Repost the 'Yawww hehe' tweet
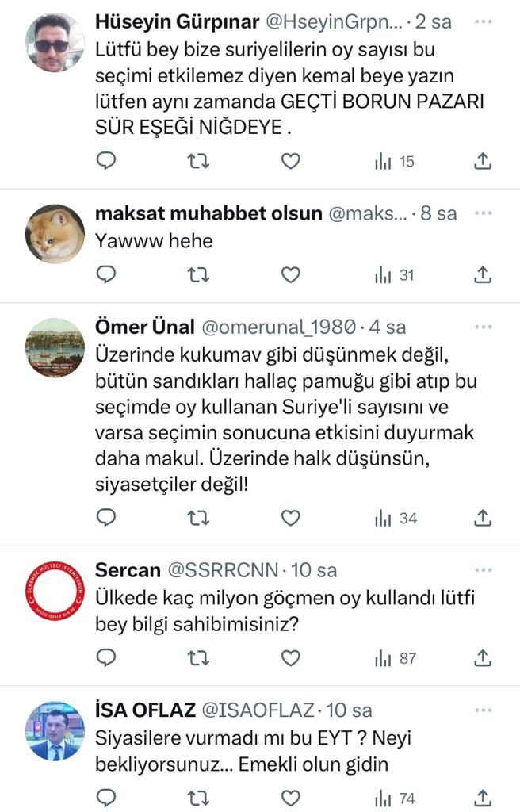The height and width of the screenshot is (812, 520). pos(198,275)
